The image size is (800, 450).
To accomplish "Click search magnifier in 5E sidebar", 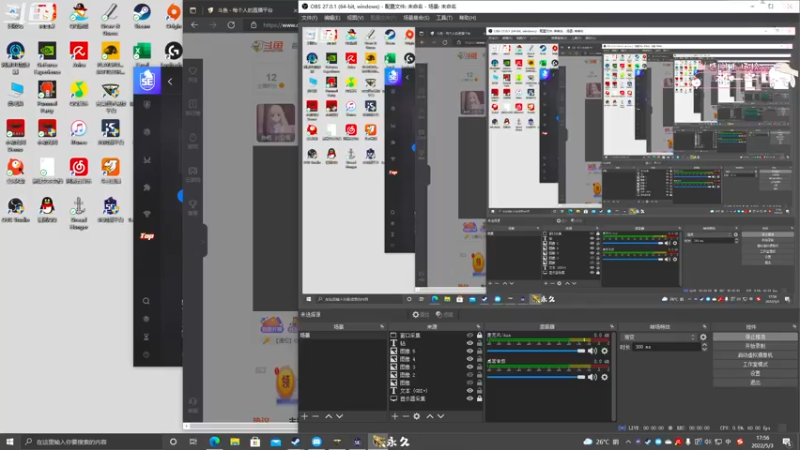I will coord(146,301).
